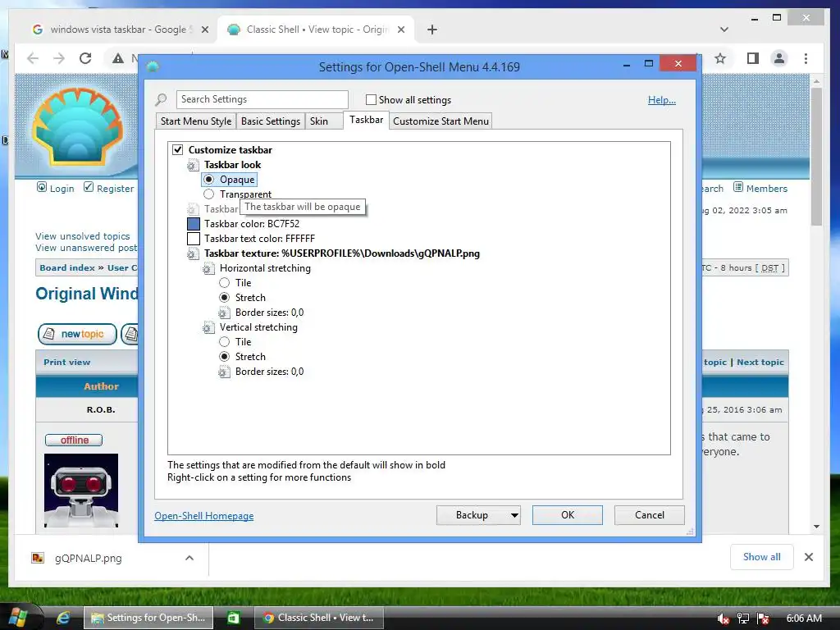Click the security flag tray icon
This screenshot has height=630, width=840.
(x=763, y=619)
